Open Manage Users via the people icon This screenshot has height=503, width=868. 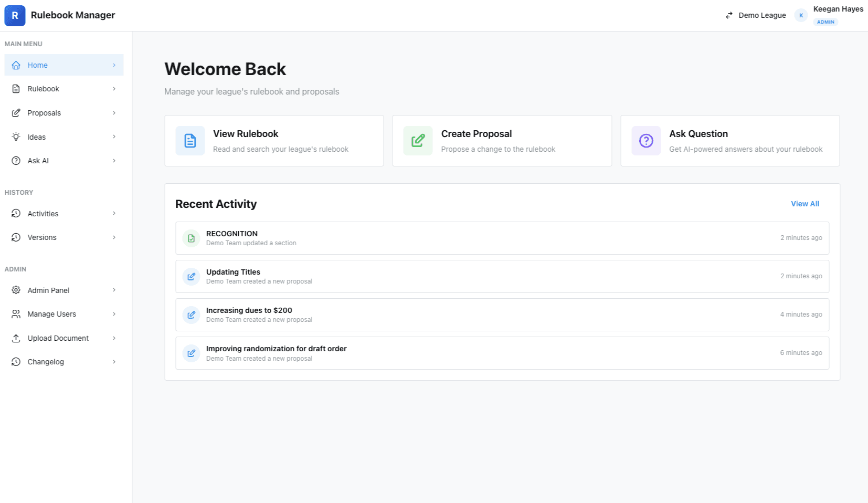tap(16, 313)
